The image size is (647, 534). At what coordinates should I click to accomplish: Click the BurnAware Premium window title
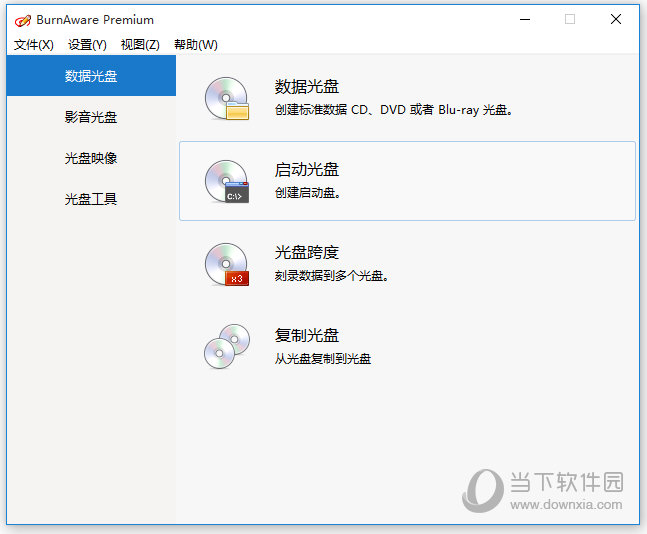click(x=95, y=20)
